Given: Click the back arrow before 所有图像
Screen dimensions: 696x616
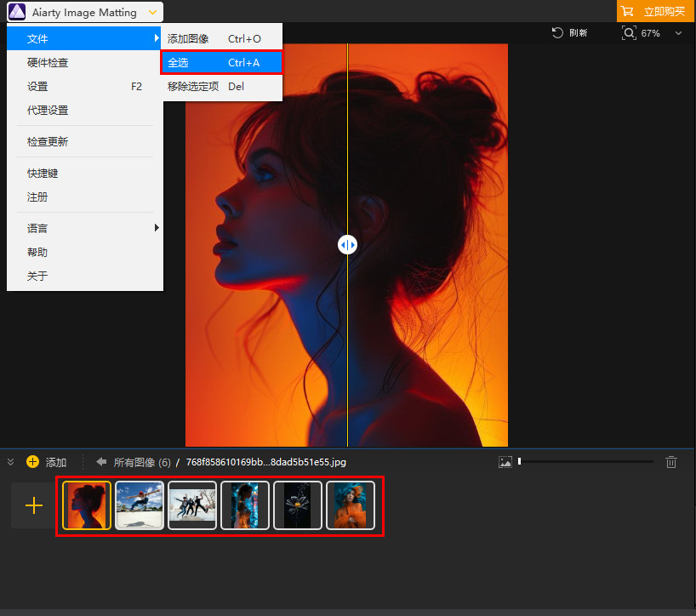Looking at the screenshot, I should 101,461.
